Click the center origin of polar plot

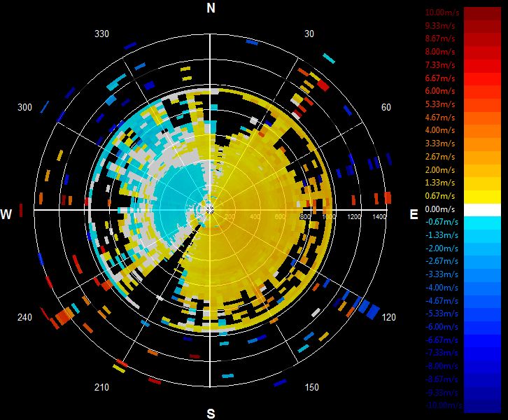tap(210, 210)
